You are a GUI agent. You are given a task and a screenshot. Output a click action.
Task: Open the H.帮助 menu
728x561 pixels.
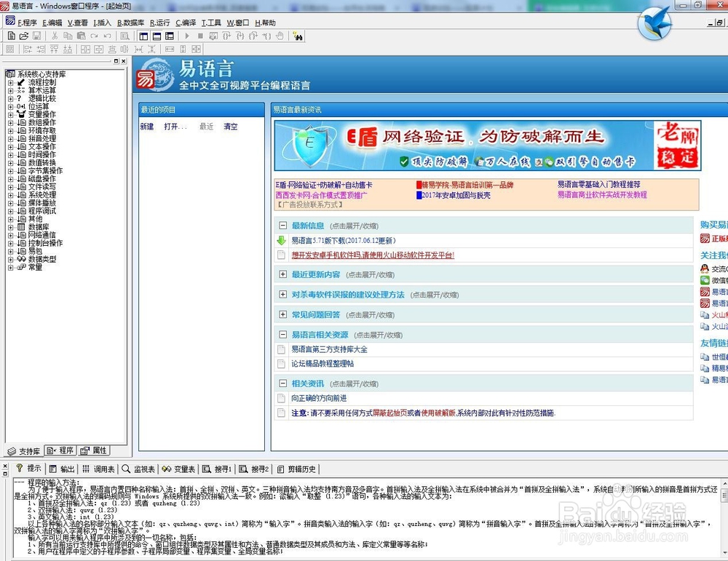[x=265, y=23]
